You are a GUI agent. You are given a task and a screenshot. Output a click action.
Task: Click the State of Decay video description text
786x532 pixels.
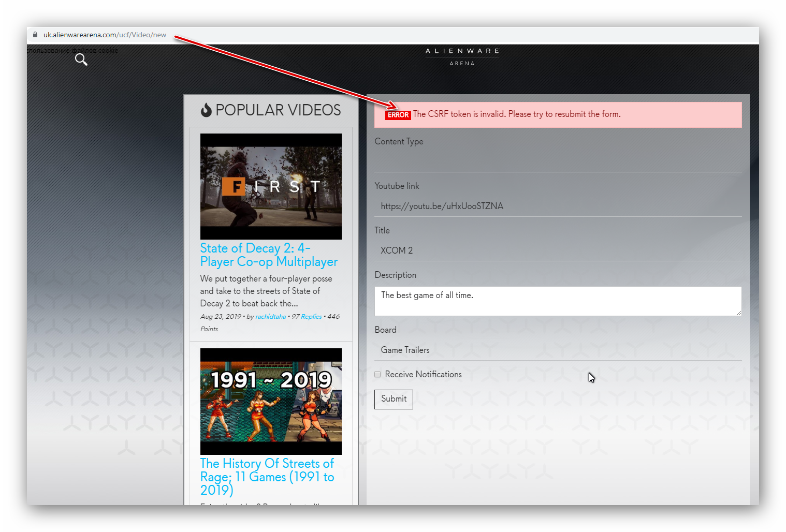(x=266, y=291)
